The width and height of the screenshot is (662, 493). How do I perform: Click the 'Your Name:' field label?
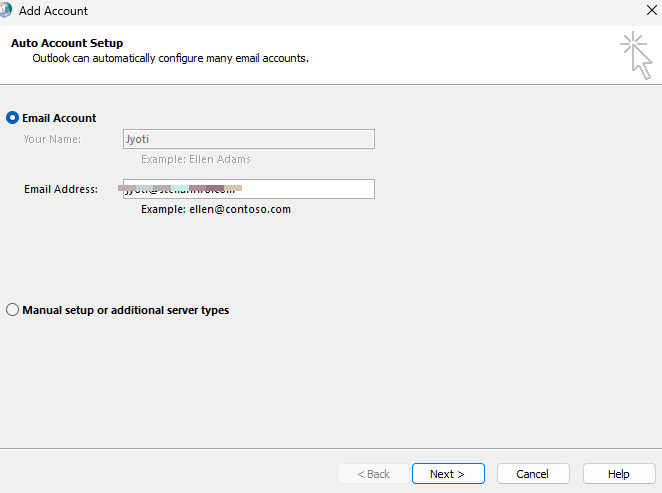click(52, 139)
